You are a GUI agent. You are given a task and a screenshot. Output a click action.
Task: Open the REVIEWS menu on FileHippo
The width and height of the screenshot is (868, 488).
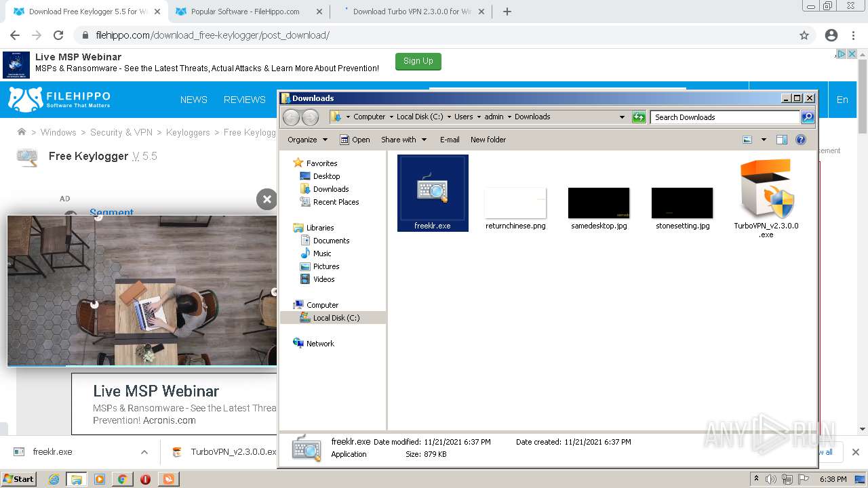[245, 100]
